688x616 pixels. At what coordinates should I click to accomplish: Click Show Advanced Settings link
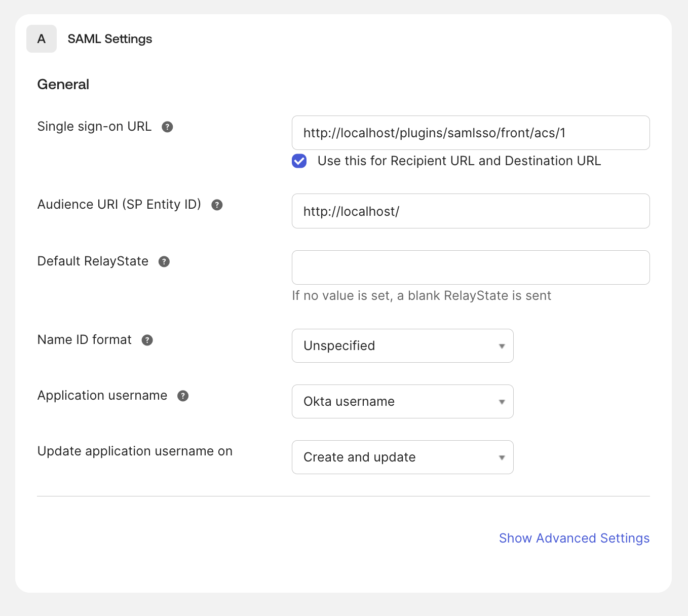[574, 538]
